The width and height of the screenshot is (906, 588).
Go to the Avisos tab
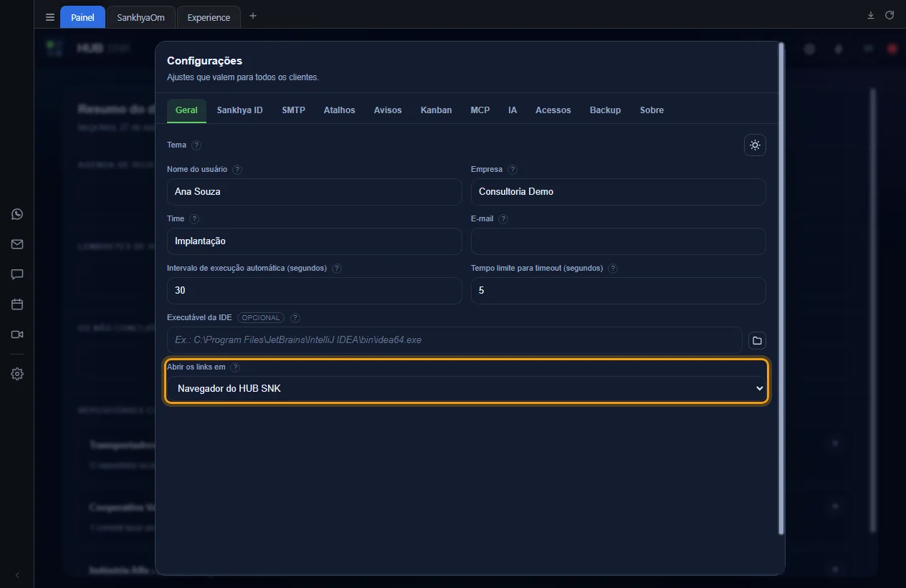pyautogui.click(x=388, y=110)
